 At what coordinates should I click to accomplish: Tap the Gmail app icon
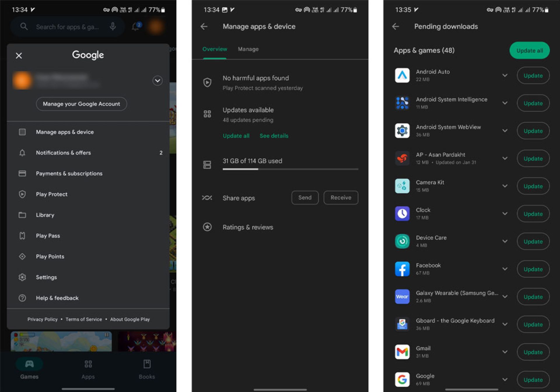[402, 352]
